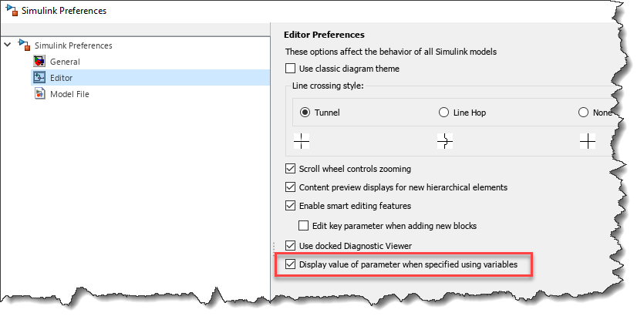Collapse the Simulink Preferences tree node

point(8,45)
